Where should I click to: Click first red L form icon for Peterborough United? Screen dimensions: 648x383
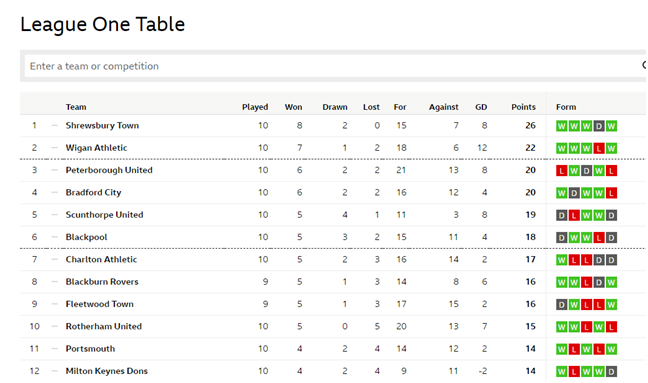(561, 171)
